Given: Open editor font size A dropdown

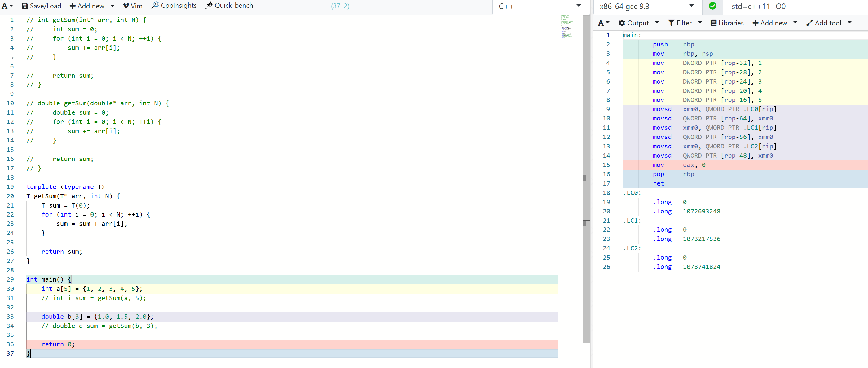Looking at the screenshot, I should tap(7, 6).
